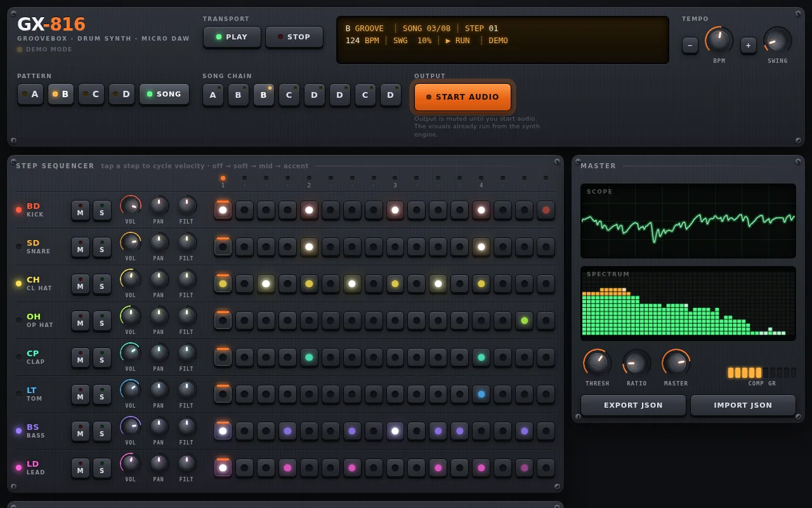Stop playback using the STOP button
The width and height of the screenshot is (812, 508).
[x=294, y=37]
